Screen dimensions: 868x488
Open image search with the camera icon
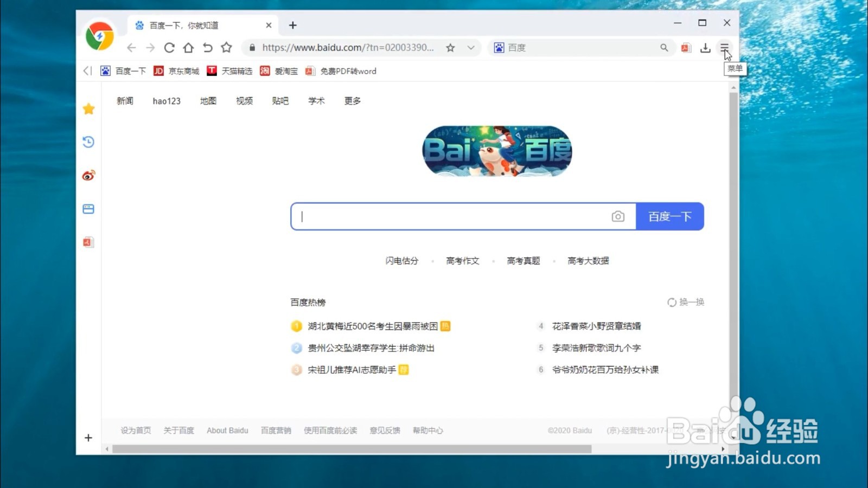pyautogui.click(x=618, y=216)
